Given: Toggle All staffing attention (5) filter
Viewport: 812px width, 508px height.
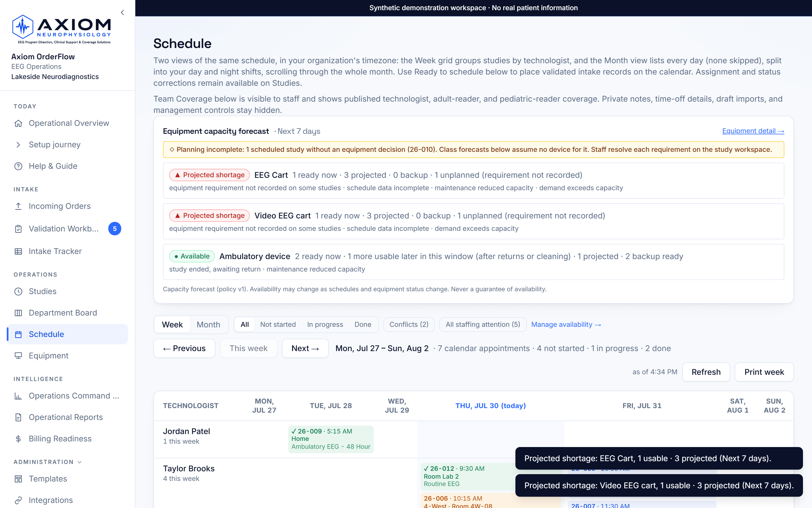Looking at the screenshot, I should (x=483, y=325).
